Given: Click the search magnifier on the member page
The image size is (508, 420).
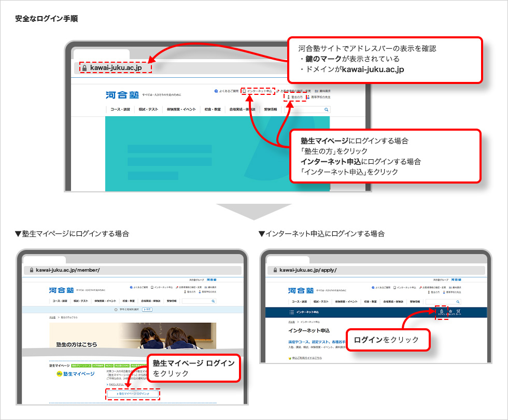Looking at the screenshot, I should [213, 301].
